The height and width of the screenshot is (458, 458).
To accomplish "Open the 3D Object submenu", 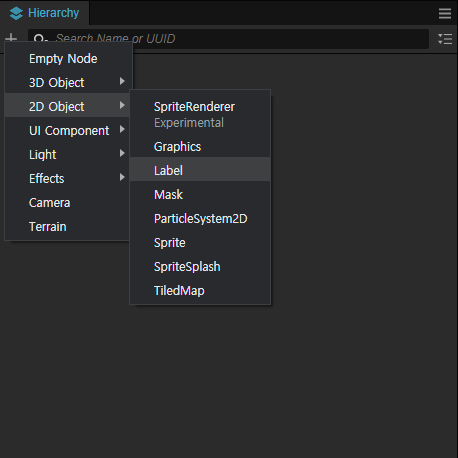I will tap(69, 82).
